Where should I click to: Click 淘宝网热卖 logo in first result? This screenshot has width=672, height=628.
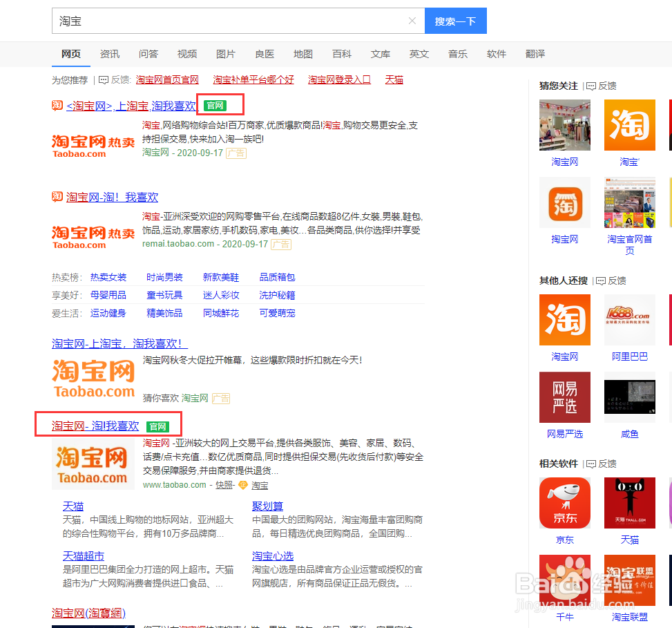[x=93, y=146]
